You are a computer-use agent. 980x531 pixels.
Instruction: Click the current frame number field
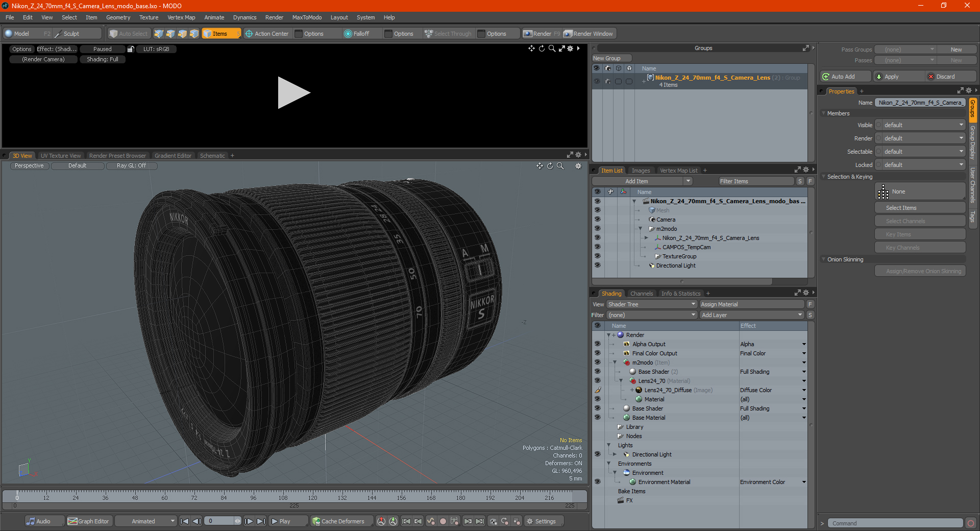[223, 521]
